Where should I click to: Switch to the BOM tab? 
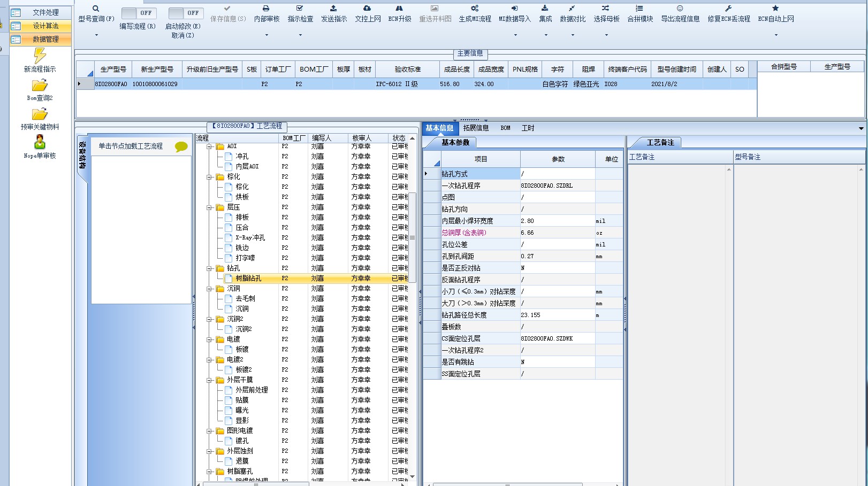click(x=505, y=128)
